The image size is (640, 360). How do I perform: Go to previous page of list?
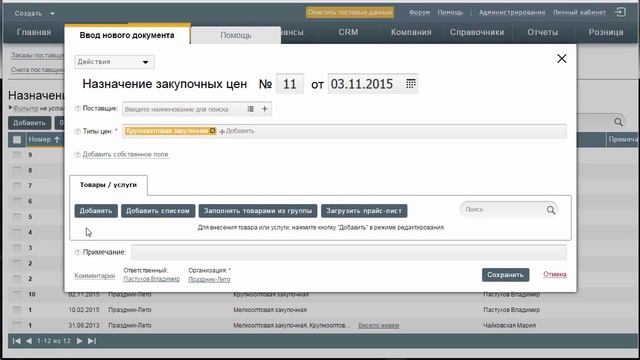[x=29, y=341]
